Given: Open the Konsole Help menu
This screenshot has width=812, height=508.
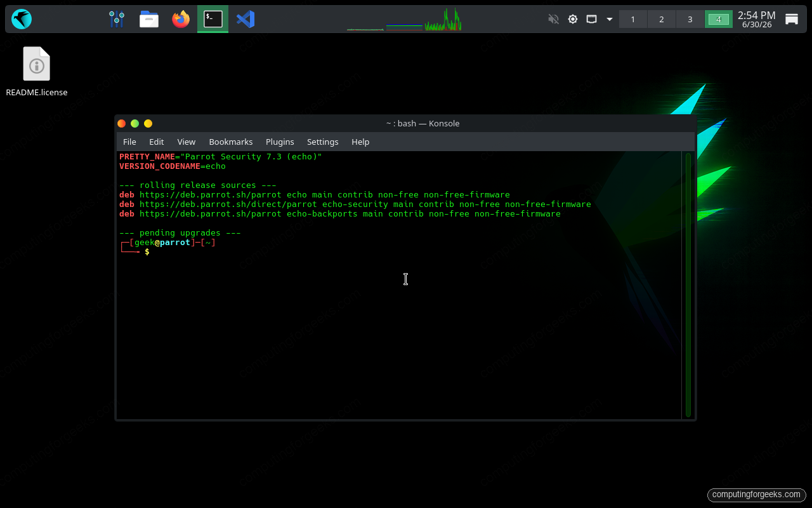Looking at the screenshot, I should coord(360,142).
